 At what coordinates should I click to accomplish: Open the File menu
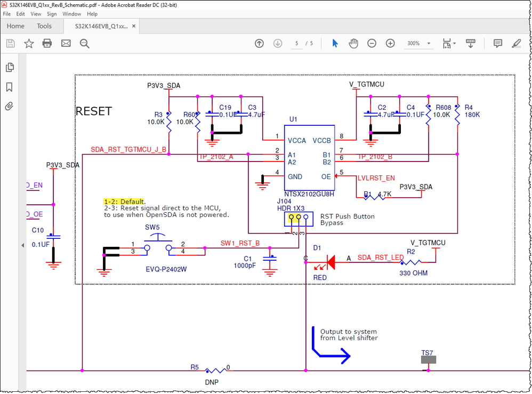click(x=6, y=14)
